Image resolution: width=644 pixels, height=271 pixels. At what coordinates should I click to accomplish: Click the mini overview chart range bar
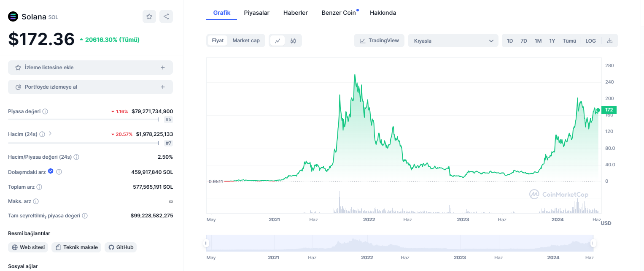pyautogui.click(x=400, y=243)
